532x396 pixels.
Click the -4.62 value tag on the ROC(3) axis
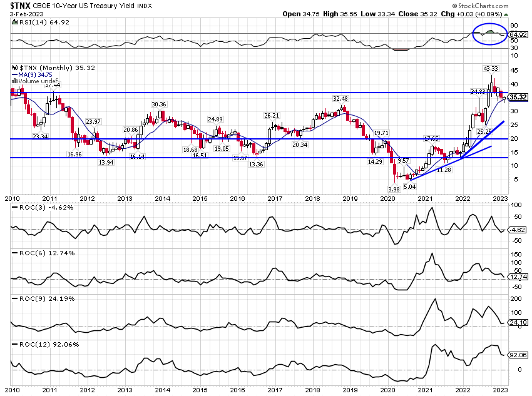tap(518, 230)
